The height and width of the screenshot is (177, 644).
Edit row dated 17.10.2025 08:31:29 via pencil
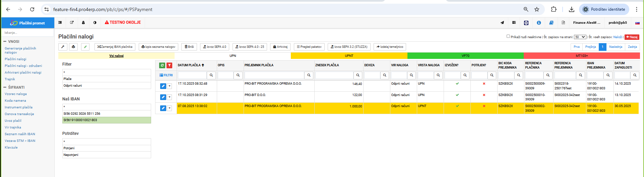pos(163,97)
